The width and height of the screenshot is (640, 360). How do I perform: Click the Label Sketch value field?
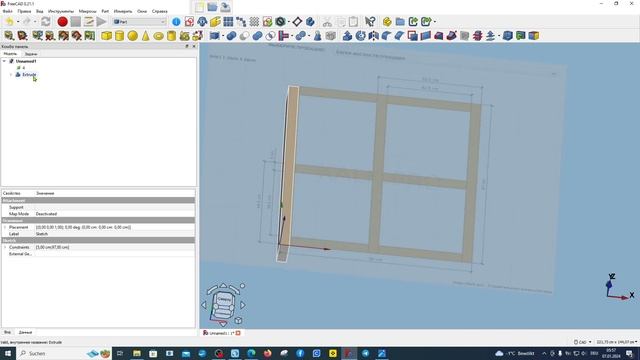[x=114, y=234]
